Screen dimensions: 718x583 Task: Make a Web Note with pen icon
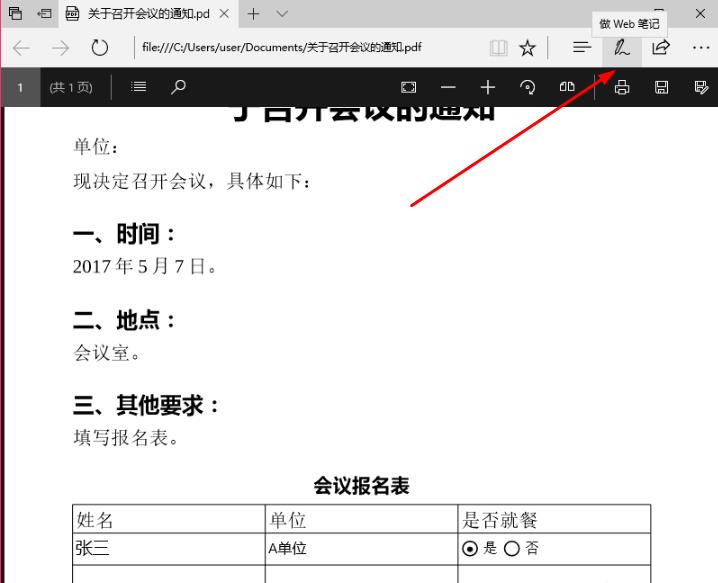[x=621, y=48]
